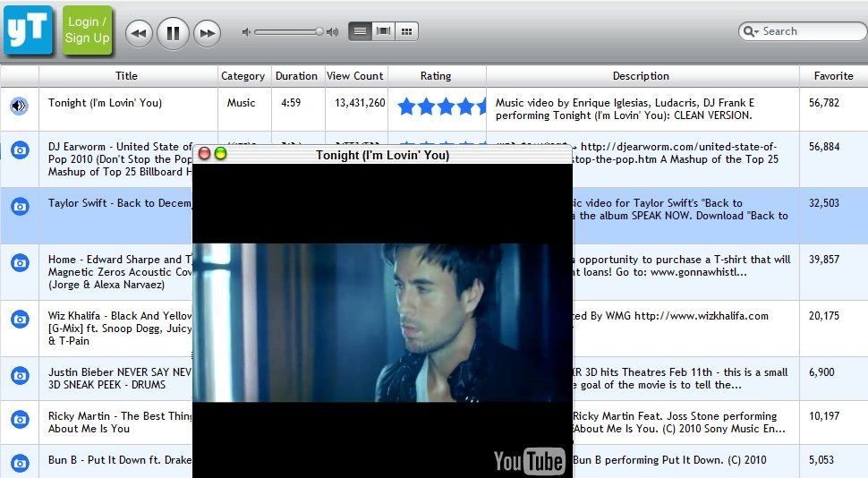Viewport: 868px width, 478px height.
Task: Click the camera icon for Edward Sharpe row
Action: tap(20, 262)
